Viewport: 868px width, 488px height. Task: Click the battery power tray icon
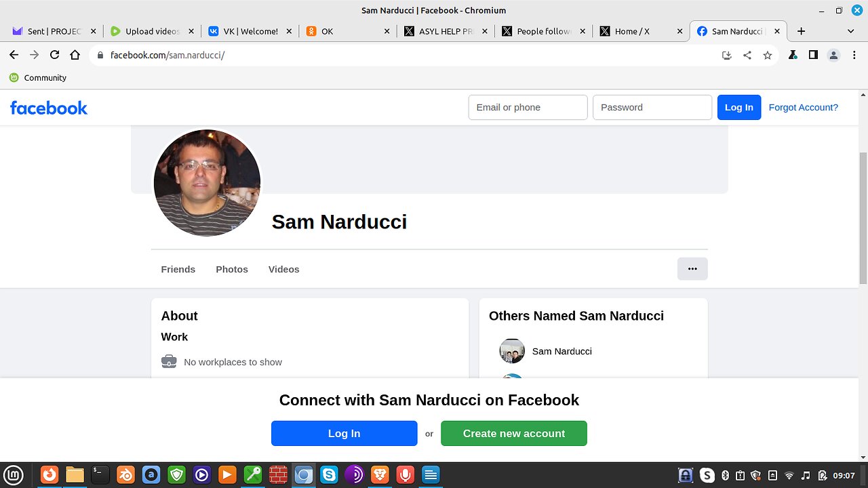822,475
